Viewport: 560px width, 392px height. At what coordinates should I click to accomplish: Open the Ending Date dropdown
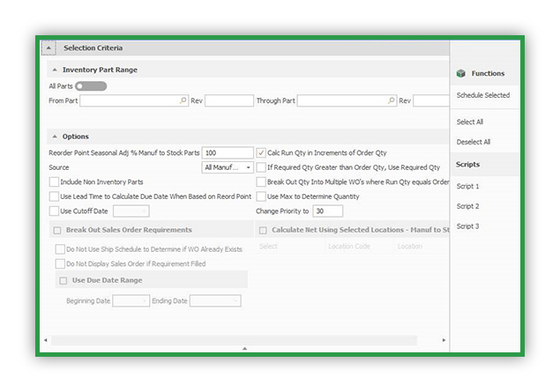click(235, 301)
